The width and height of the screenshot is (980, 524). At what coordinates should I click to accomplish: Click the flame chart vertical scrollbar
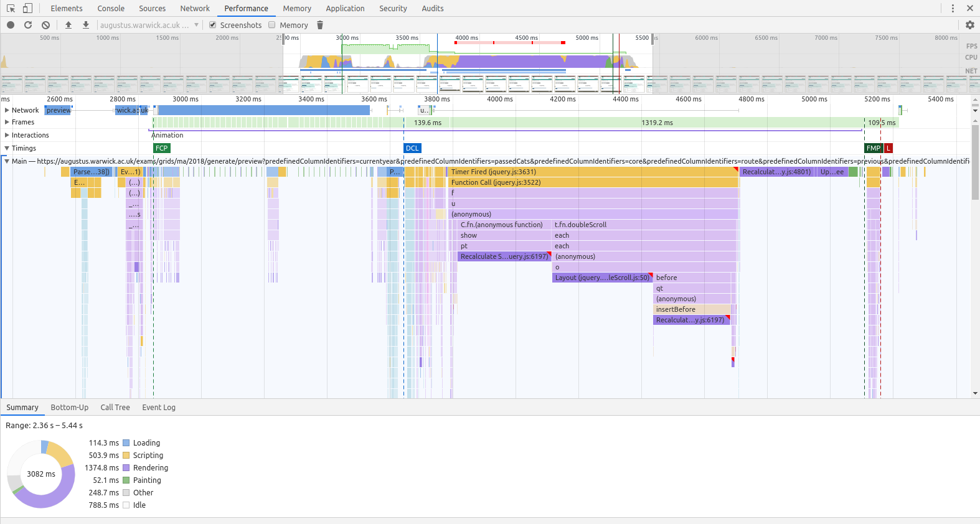(975, 162)
